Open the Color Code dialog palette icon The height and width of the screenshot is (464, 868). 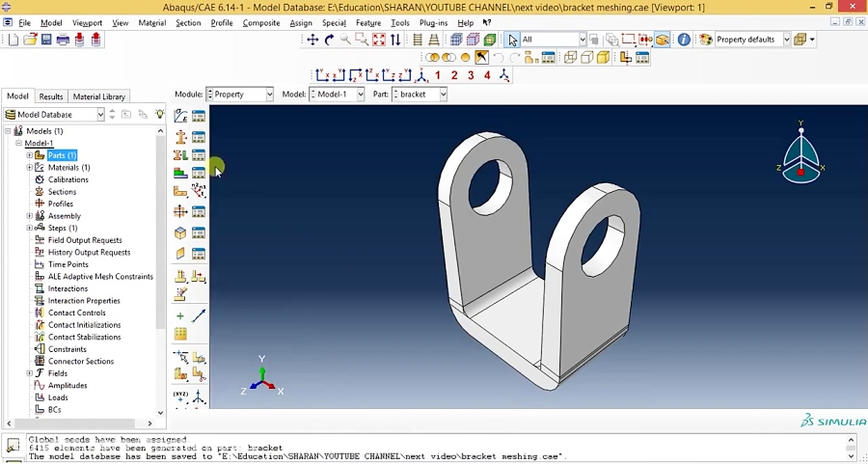point(705,40)
